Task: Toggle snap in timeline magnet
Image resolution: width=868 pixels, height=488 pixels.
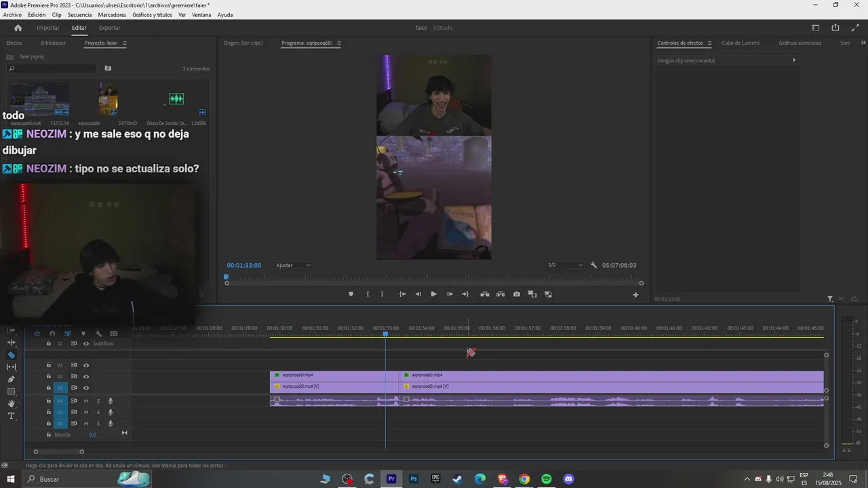Action: click(52, 333)
